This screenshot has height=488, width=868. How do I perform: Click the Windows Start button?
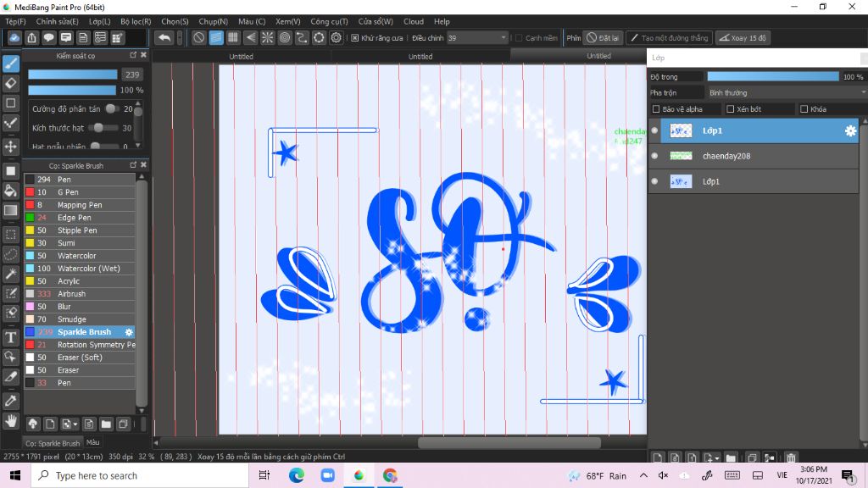click(x=15, y=475)
